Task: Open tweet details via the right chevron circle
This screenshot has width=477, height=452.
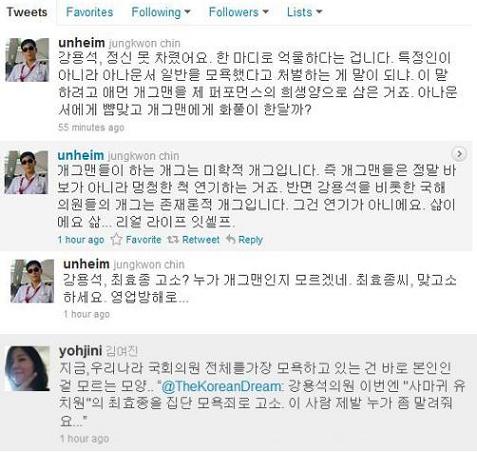Action: coord(459,154)
